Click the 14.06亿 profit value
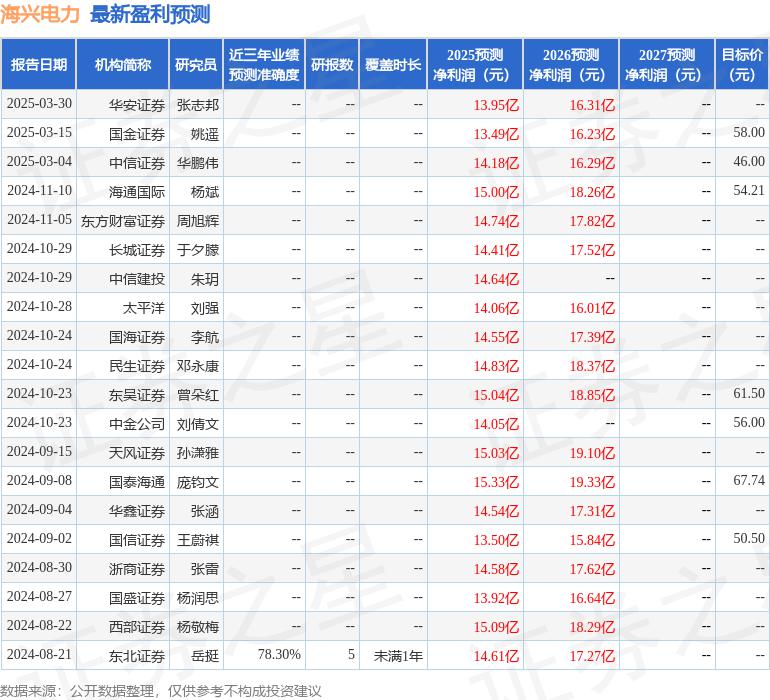Viewport: 770px width, 700px height. (496, 308)
